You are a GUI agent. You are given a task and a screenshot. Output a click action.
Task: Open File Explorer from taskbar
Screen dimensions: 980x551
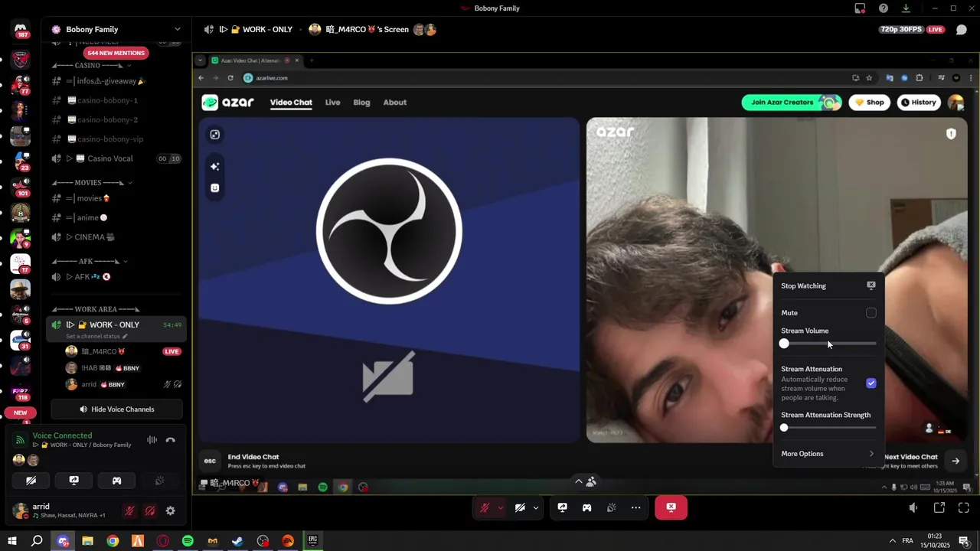pos(87,541)
